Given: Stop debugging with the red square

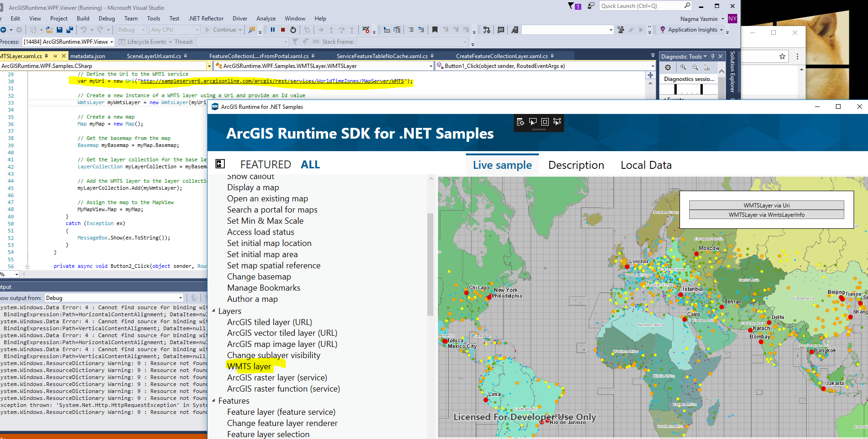Looking at the screenshot, I should 283,30.
